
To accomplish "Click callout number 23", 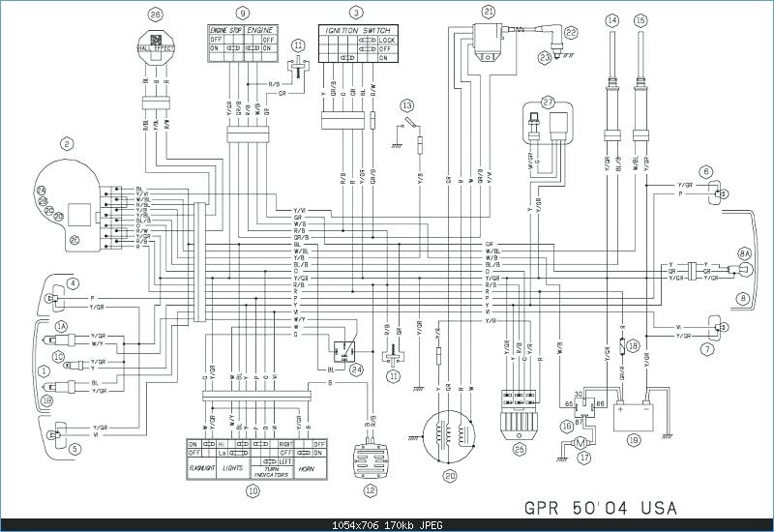I will click(544, 58).
